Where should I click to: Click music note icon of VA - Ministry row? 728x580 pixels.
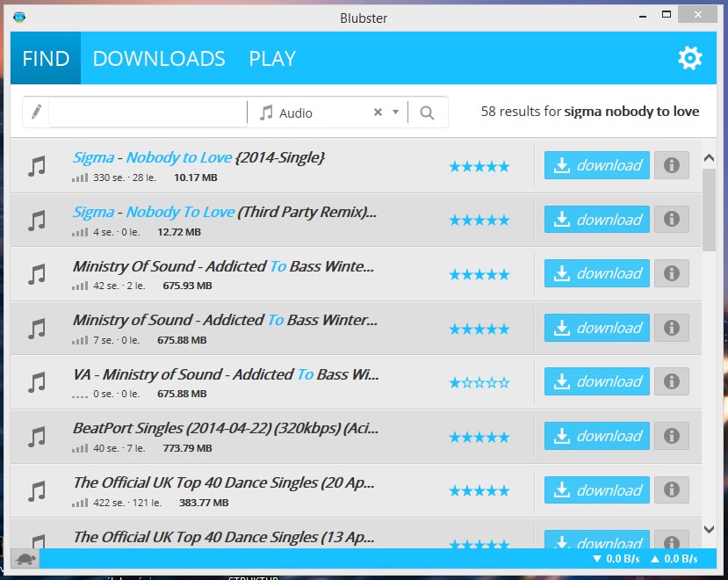click(x=37, y=382)
